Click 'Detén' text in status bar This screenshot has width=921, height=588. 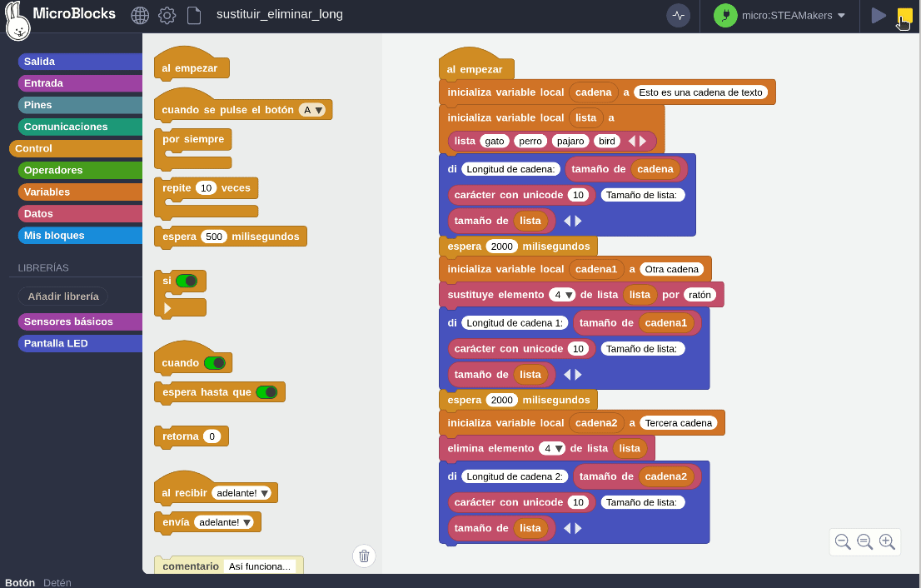click(x=57, y=583)
